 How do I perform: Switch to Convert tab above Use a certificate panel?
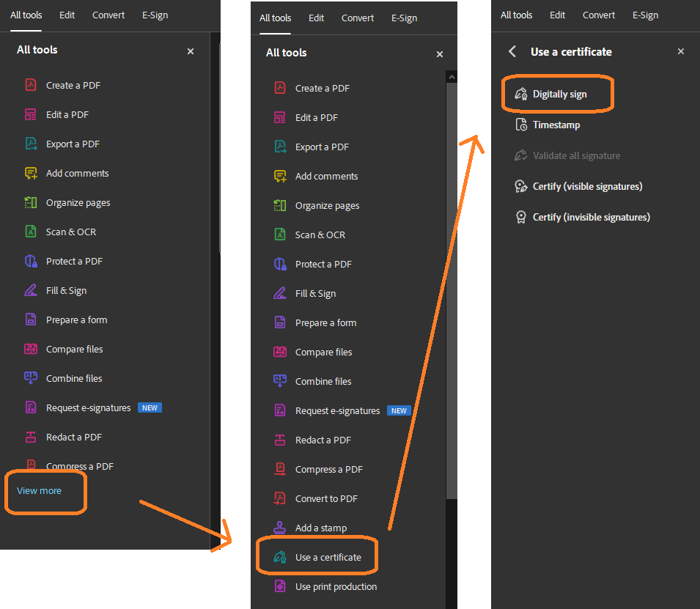point(599,15)
